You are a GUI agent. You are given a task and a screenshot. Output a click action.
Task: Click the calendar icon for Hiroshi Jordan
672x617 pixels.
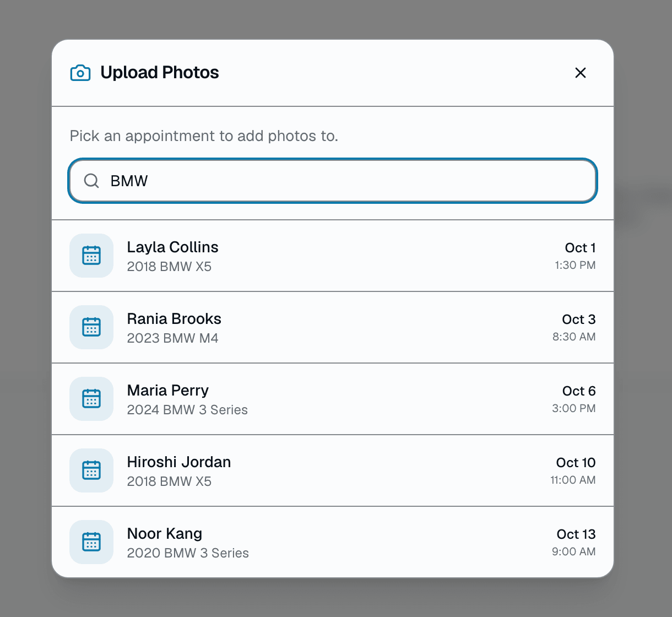coord(91,470)
